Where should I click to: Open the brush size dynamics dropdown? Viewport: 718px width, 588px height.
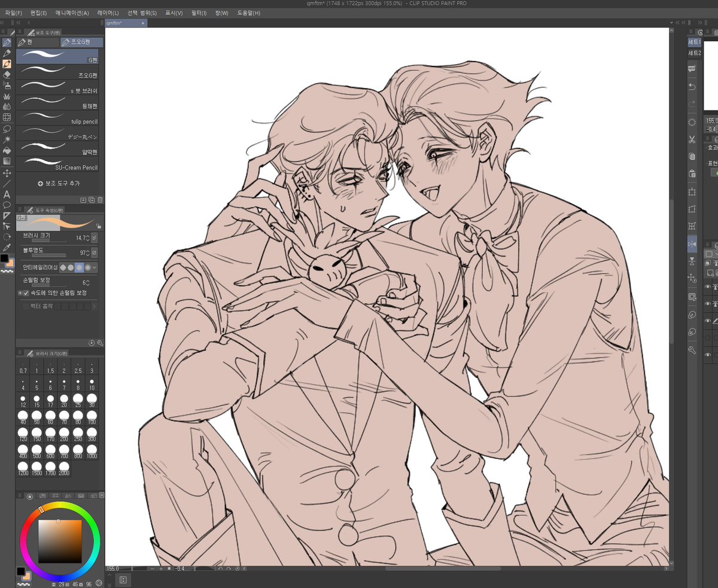[x=94, y=237]
